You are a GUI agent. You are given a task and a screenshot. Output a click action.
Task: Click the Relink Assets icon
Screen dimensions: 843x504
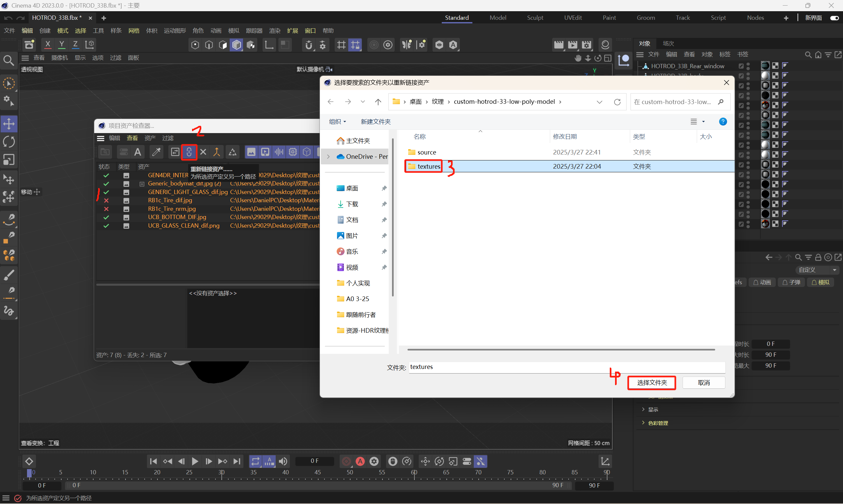pos(189,152)
